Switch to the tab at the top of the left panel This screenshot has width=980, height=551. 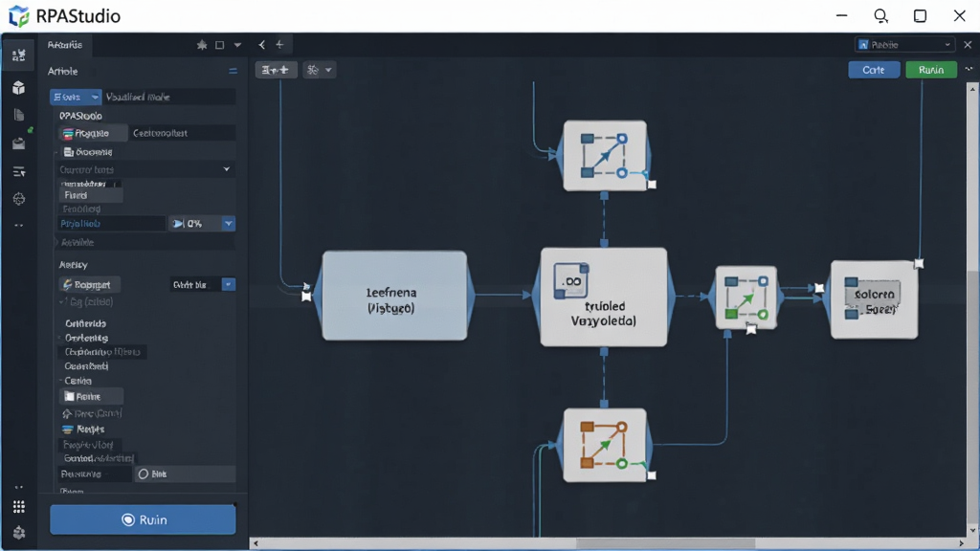click(65, 45)
